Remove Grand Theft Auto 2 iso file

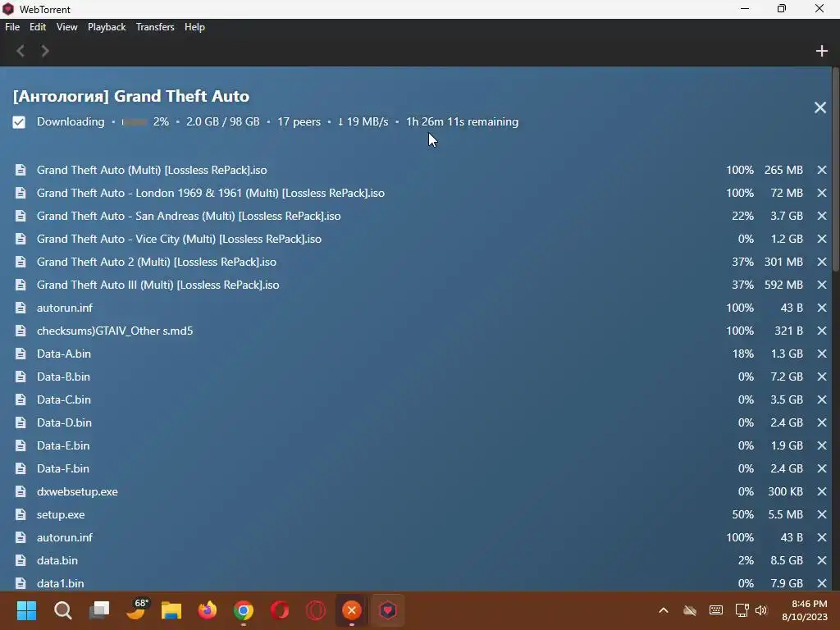pos(822,262)
